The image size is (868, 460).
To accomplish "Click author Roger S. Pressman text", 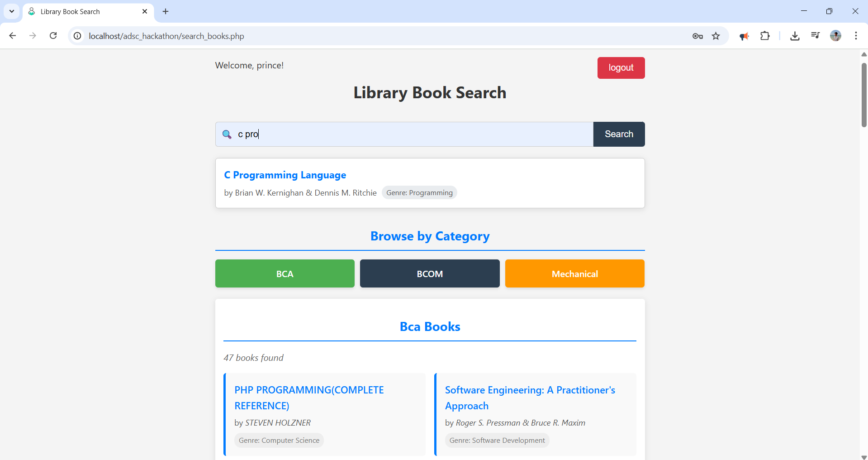I will point(488,423).
